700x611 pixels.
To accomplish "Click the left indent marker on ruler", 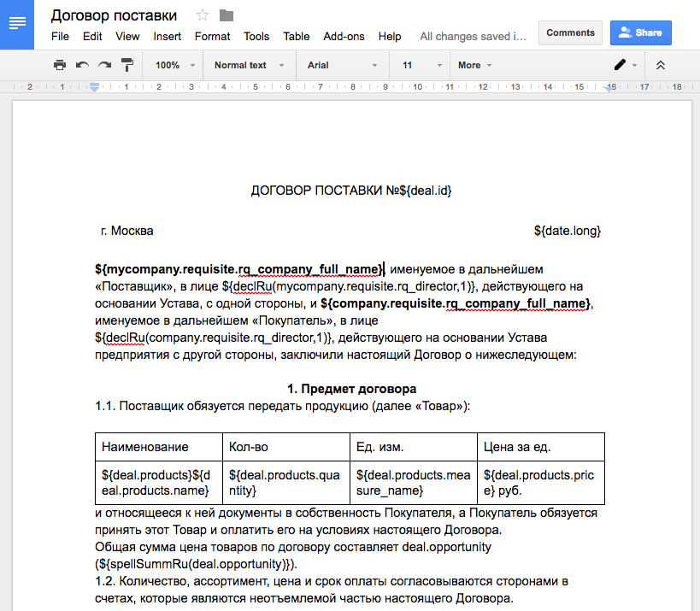I will (94, 88).
